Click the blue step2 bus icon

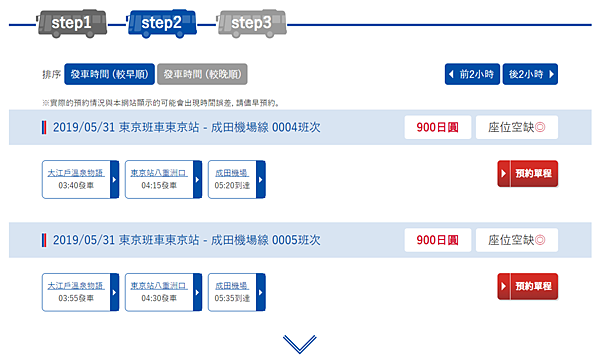[x=161, y=23]
